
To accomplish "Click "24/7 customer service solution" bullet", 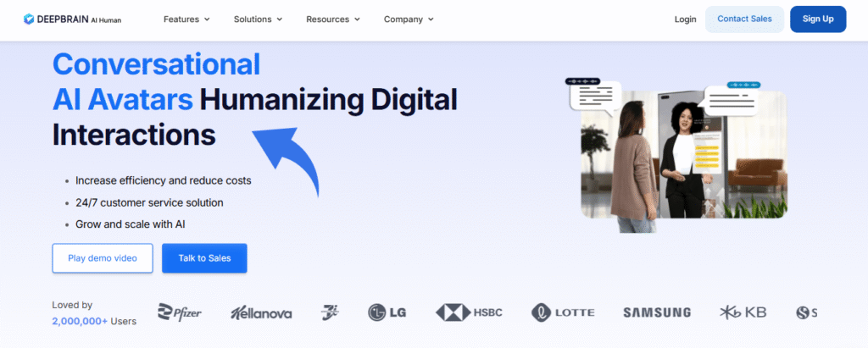I will point(149,203).
